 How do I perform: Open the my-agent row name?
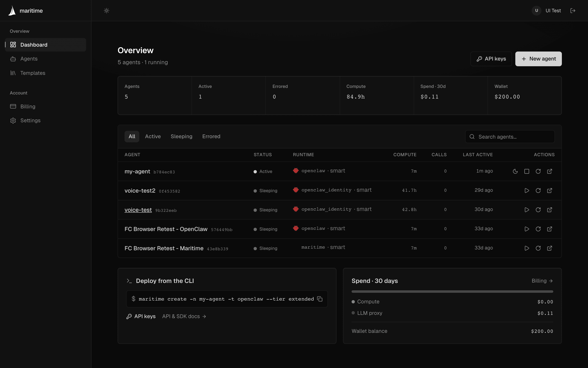coord(137,171)
